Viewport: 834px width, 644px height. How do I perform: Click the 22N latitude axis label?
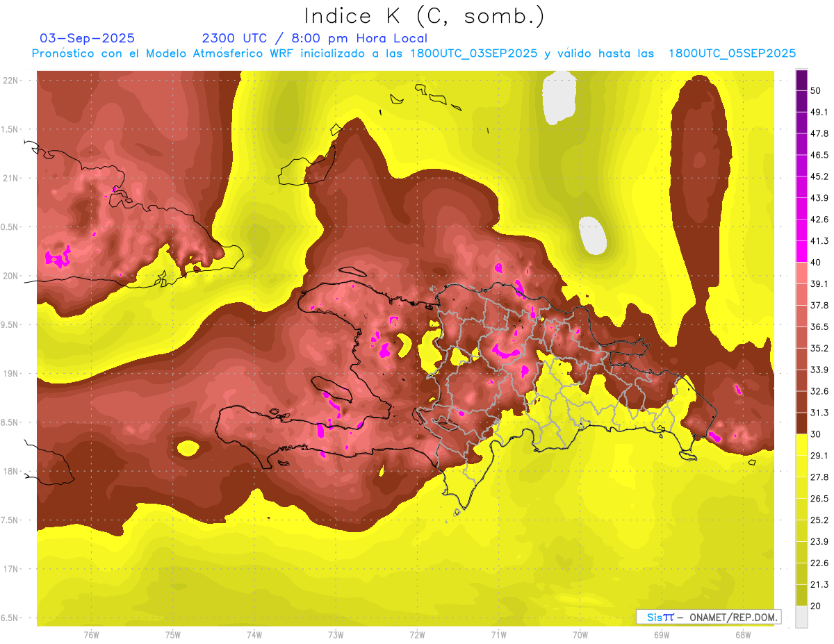11,81
